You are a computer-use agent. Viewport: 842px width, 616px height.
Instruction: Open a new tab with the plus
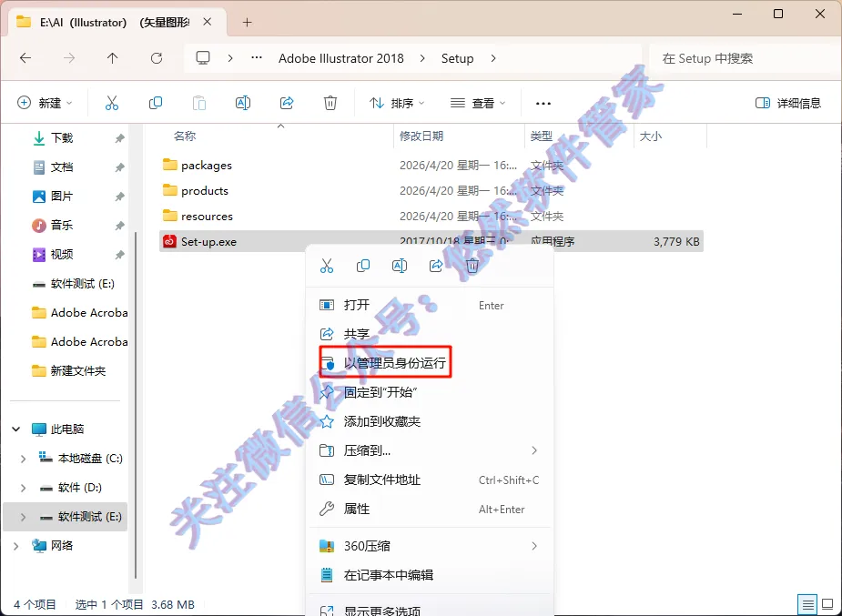pyautogui.click(x=247, y=22)
